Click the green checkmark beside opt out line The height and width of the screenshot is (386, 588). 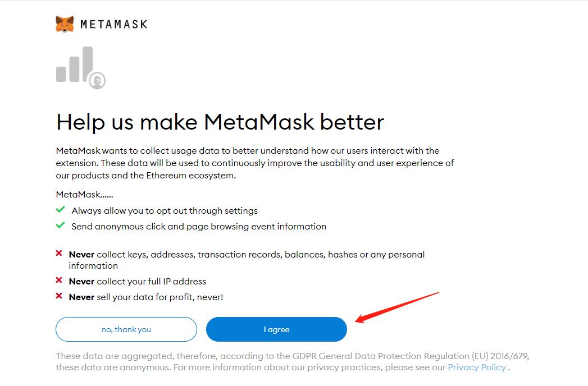(60, 210)
